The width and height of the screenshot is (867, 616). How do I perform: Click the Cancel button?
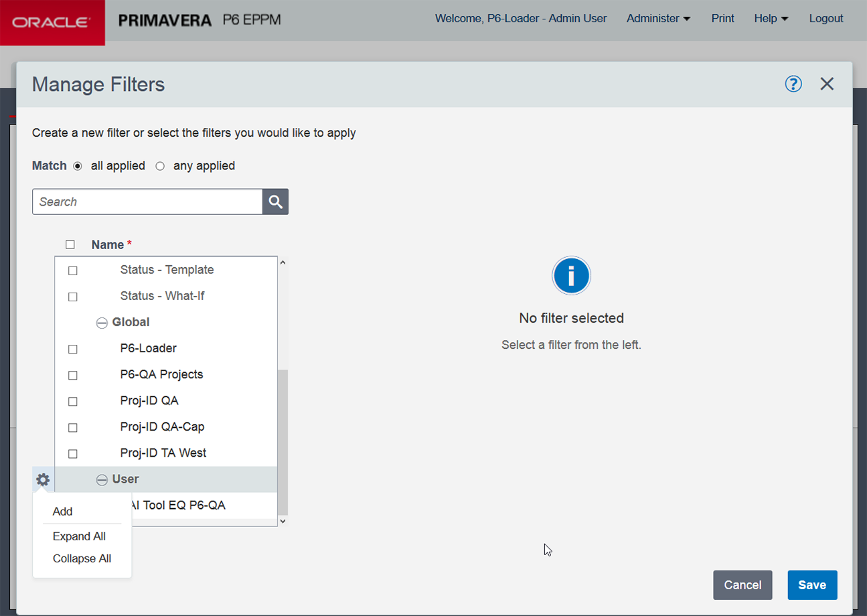click(x=742, y=585)
